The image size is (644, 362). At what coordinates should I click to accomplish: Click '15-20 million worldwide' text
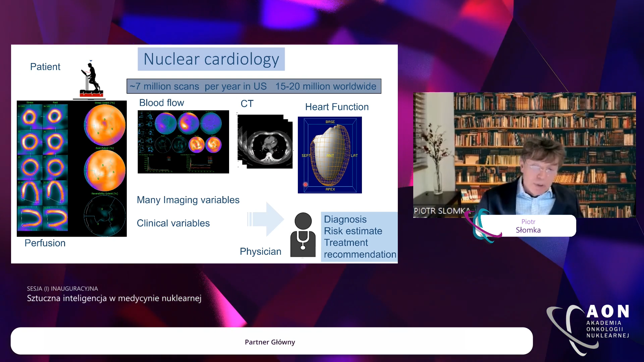[326, 86]
